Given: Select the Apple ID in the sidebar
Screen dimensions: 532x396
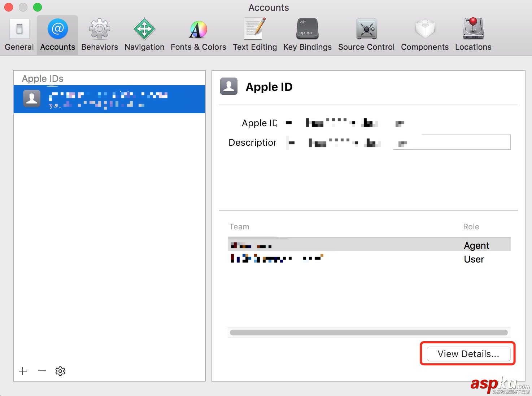Looking at the screenshot, I should [108, 99].
